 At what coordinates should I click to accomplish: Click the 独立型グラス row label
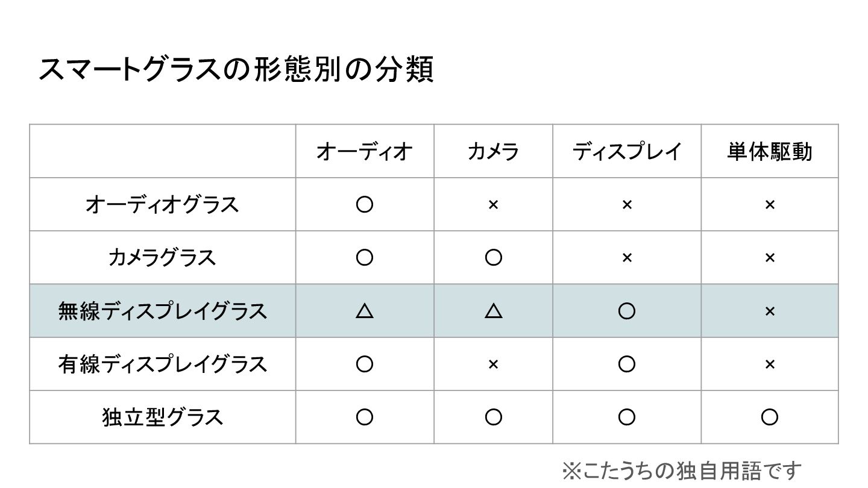point(162,417)
